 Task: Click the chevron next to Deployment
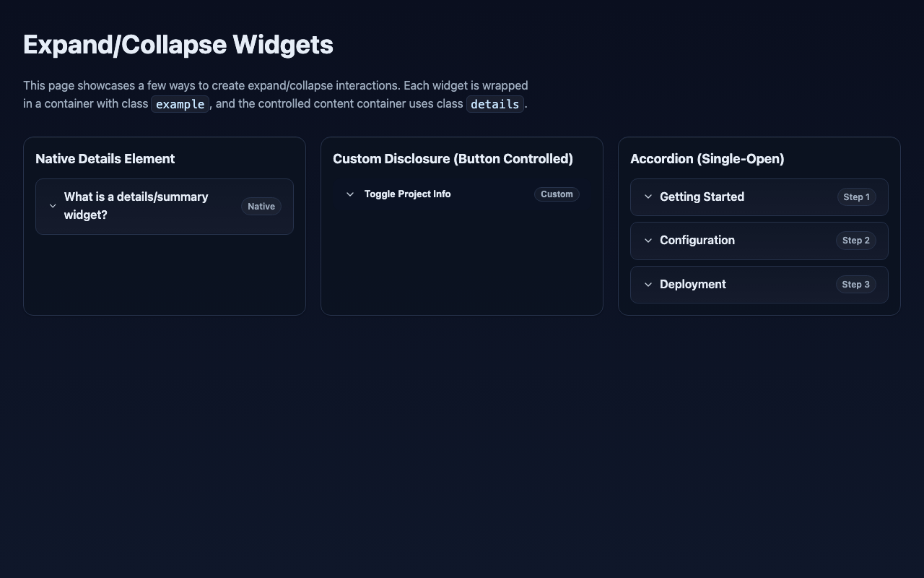click(x=648, y=284)
